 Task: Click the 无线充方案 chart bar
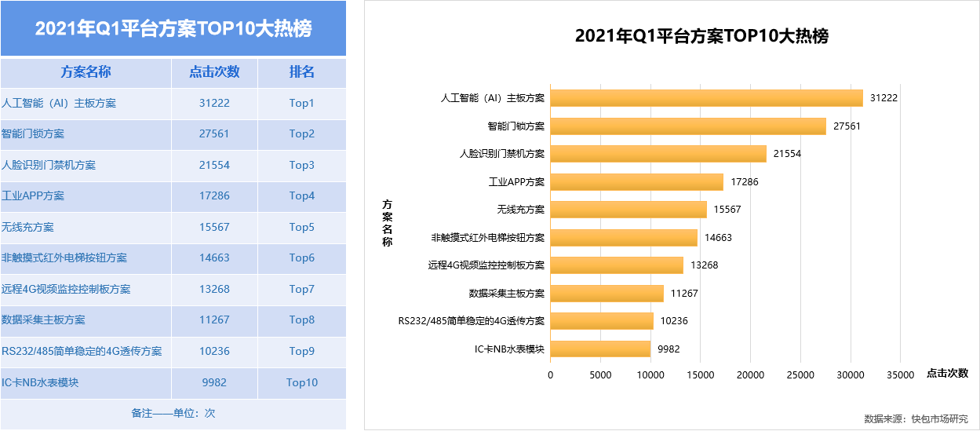pos(628,210)
